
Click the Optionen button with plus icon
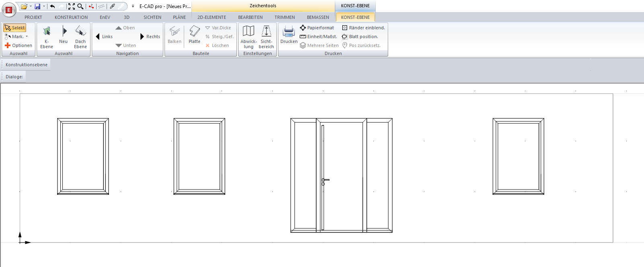pos(19,45)
